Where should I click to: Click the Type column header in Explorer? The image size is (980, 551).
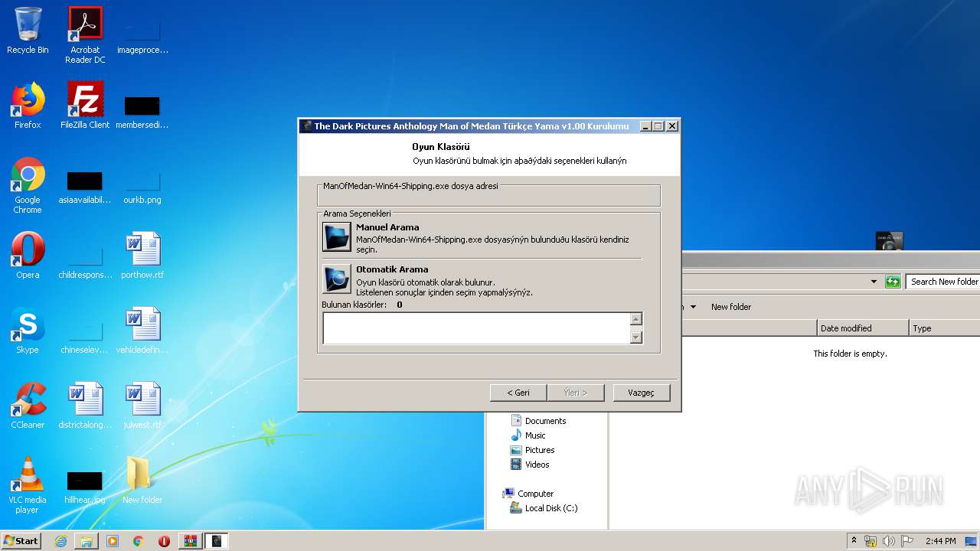coord(945,328)
